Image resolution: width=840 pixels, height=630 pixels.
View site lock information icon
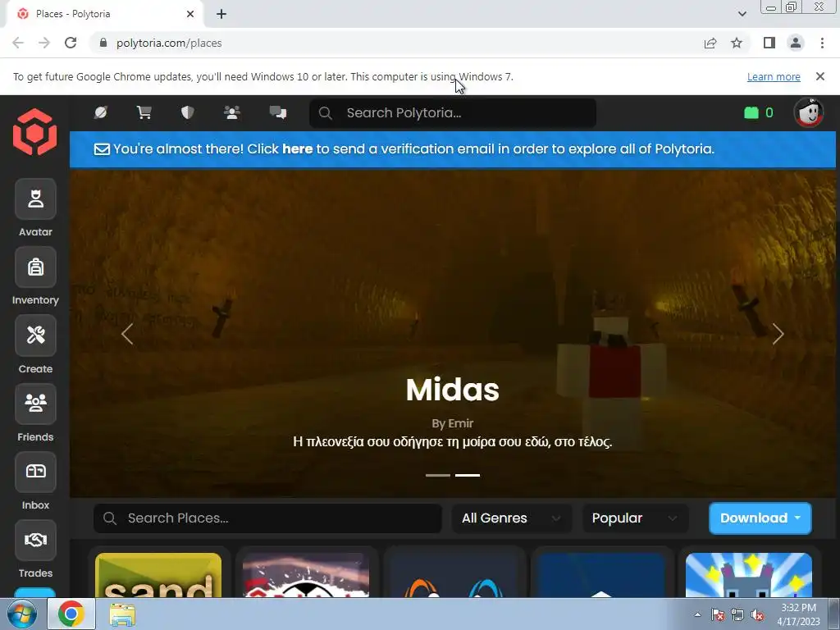(103, 43)
